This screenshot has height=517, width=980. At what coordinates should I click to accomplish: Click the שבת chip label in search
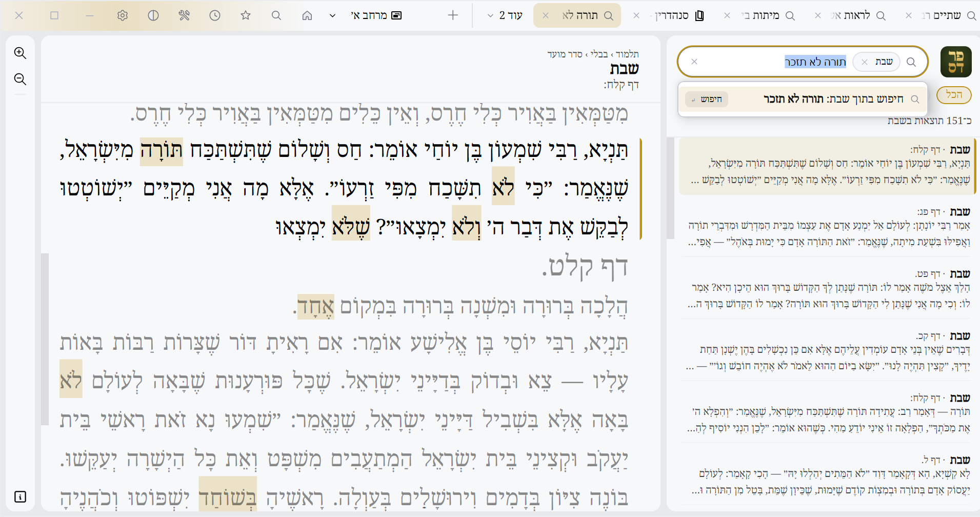coord(884,62)
